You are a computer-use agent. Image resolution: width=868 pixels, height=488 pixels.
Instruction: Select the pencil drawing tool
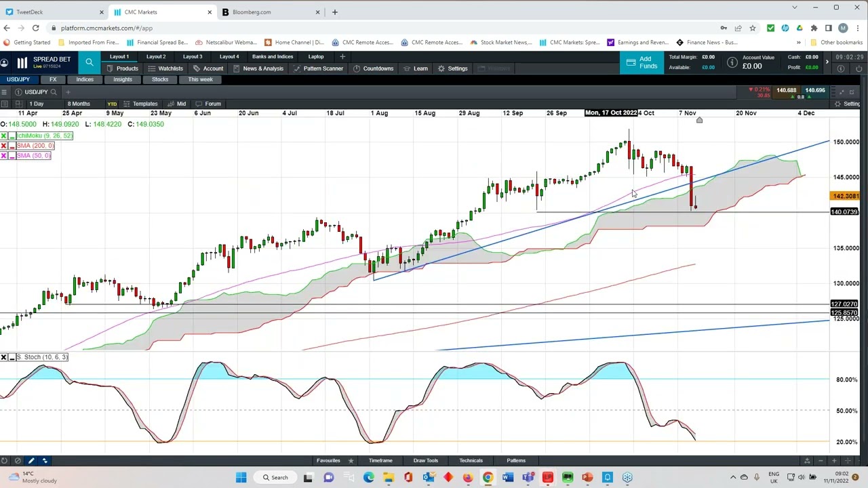[31, 461]
